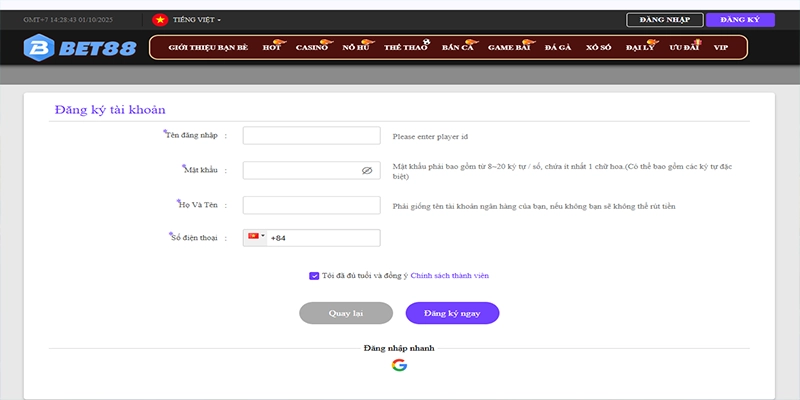This screenshot has width=800, height=400.
Task: Select THỂ THAO from the navigation bar
Action: [x=404, y=48]
